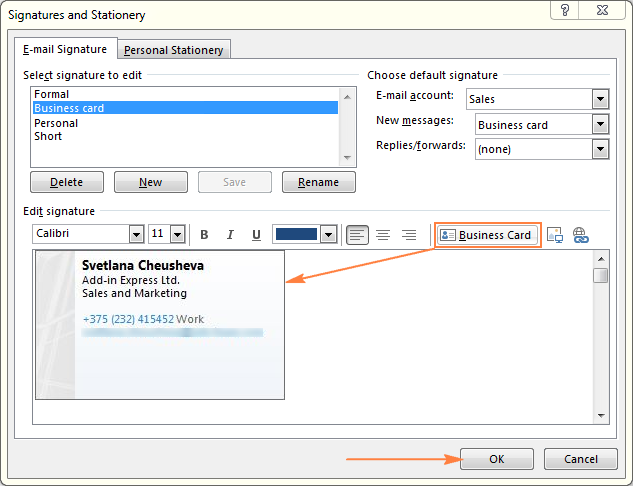Expand the font size dropdown
Viewport: 633px width, 486px height.
click(x=177, y=234)
